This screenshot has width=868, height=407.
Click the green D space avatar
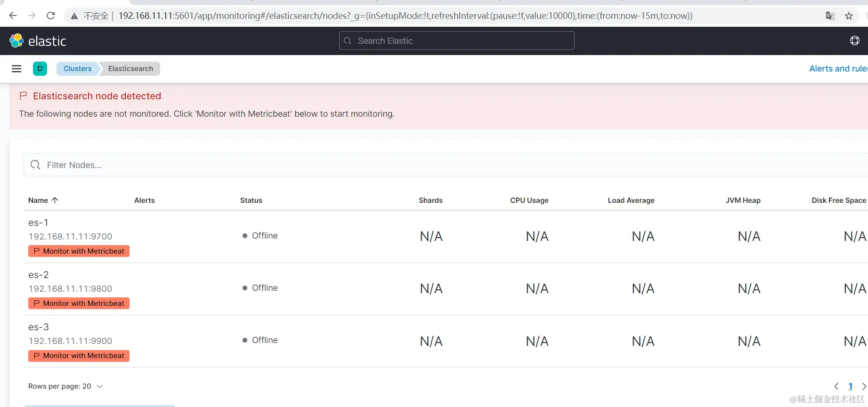point(40,69)
